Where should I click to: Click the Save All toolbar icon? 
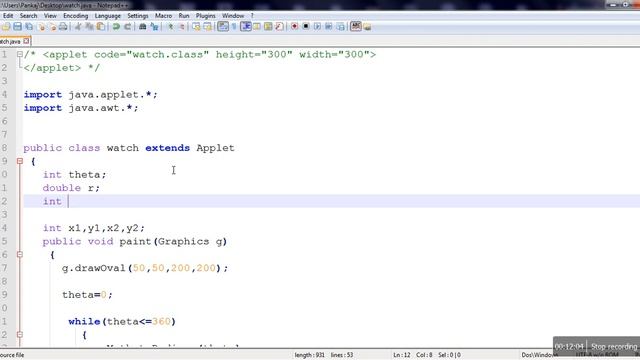[29, 27]
